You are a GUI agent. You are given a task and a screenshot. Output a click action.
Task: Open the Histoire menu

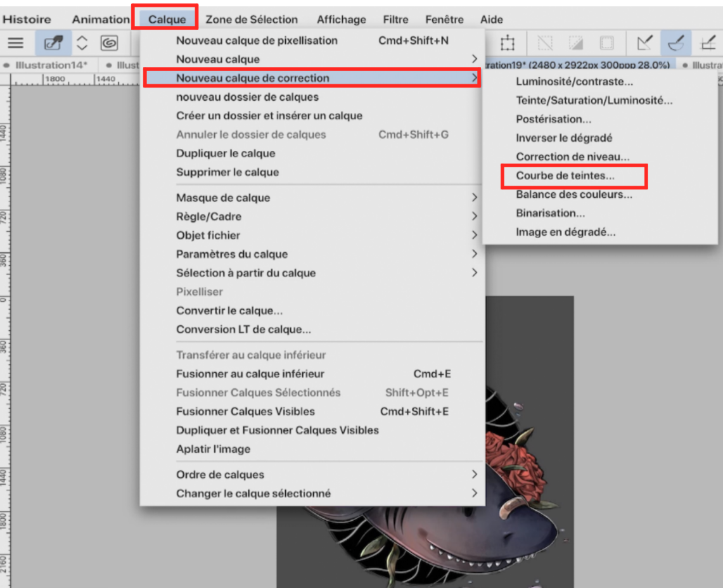[x=27, y=20]
